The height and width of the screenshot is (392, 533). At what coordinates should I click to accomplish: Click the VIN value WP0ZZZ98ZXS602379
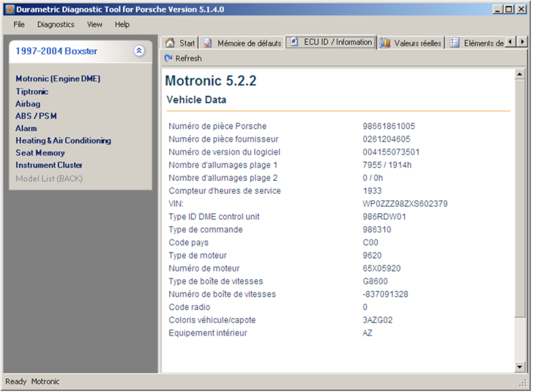405,204
